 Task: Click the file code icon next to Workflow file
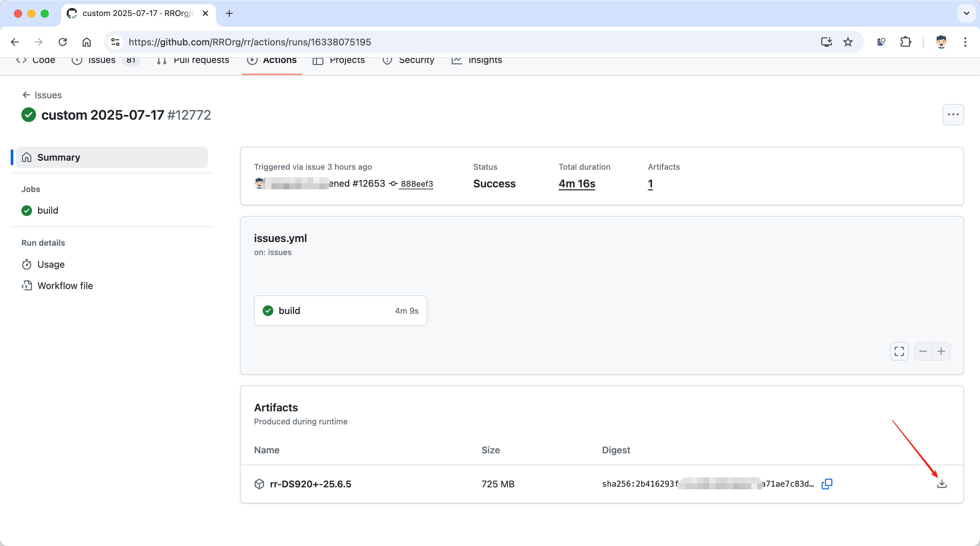click(x=27, y=285)
